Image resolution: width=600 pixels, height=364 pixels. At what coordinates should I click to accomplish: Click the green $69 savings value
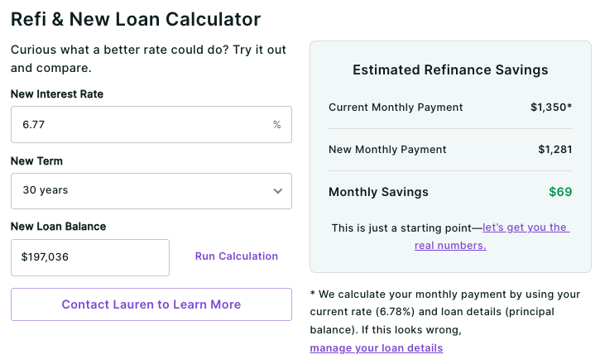[x=560, y=192]
